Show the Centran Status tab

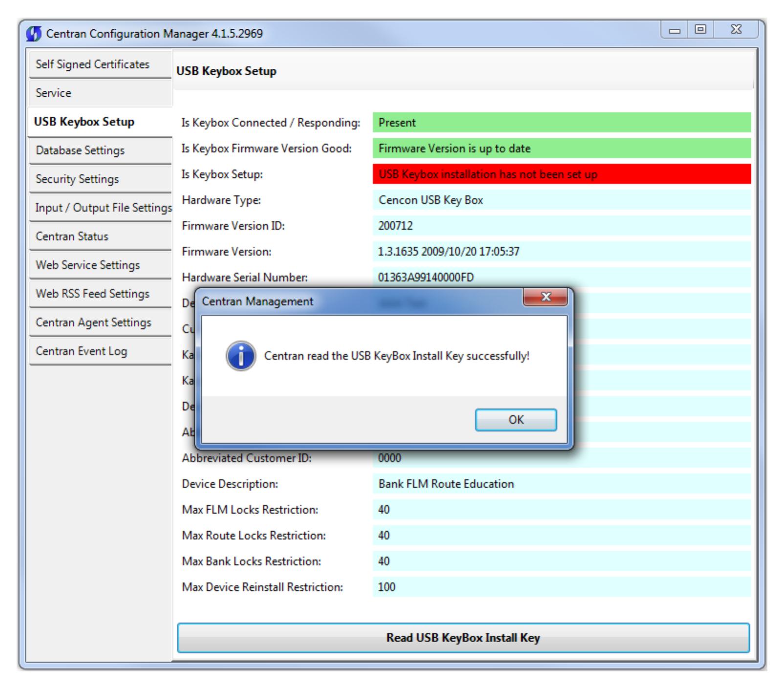coord(100,236)
